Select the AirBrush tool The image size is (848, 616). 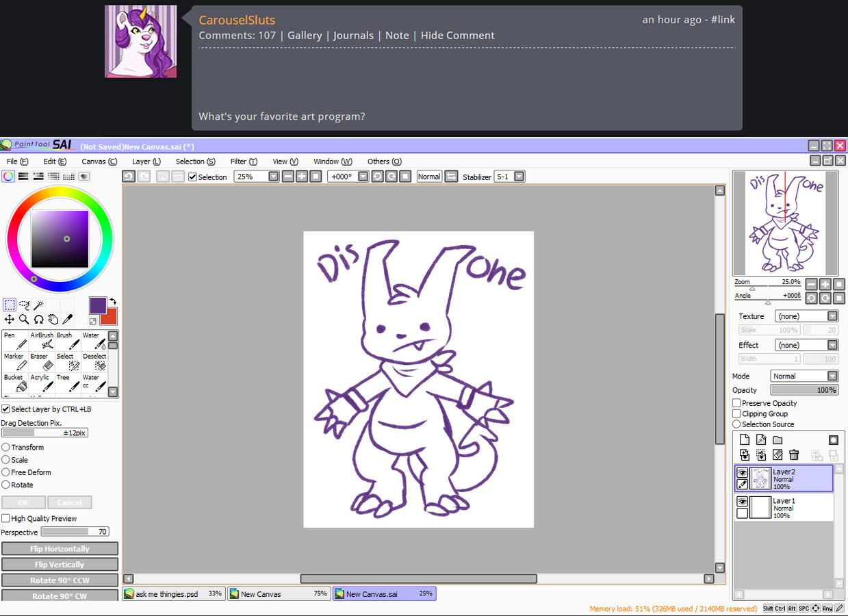(x=42, y=341)
